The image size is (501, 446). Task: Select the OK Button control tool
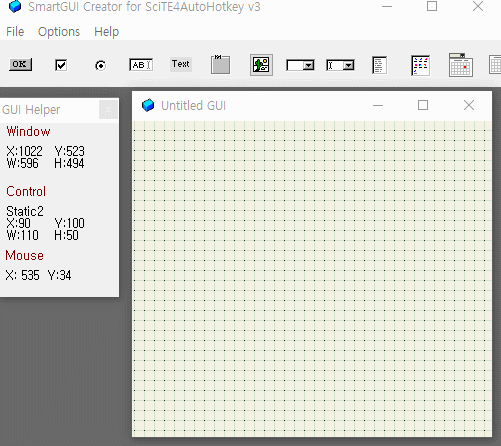[x=20, y=64]
